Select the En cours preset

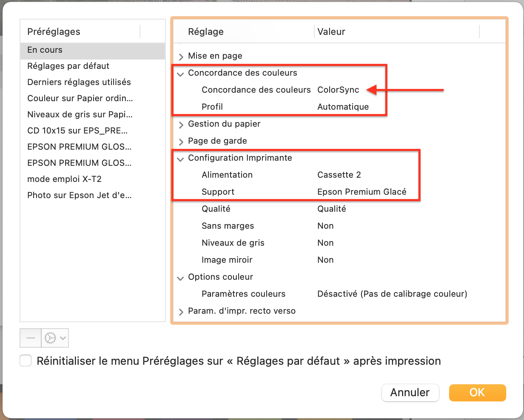tap(93, 50)
